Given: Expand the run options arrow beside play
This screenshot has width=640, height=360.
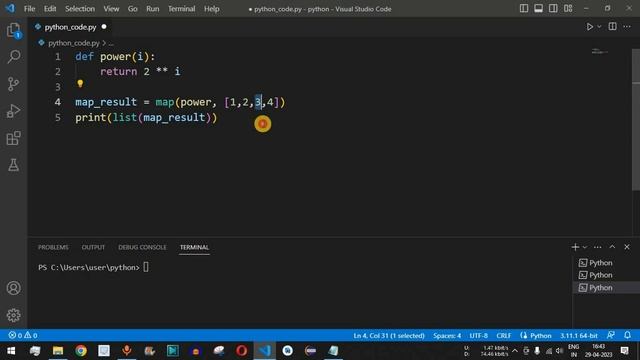Looking at the screenshot, I should 599,27.
